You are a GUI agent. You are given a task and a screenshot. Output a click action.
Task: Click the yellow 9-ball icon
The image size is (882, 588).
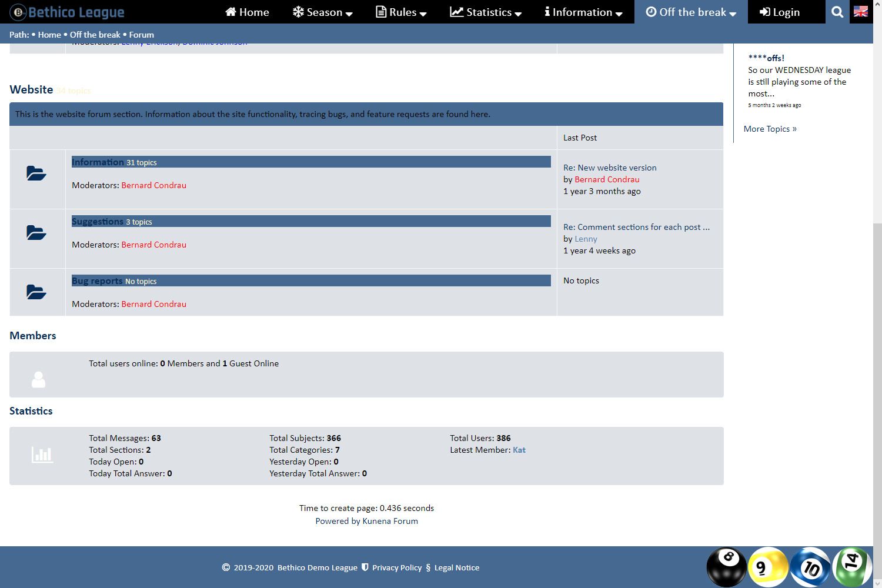[x=767, y=567]
